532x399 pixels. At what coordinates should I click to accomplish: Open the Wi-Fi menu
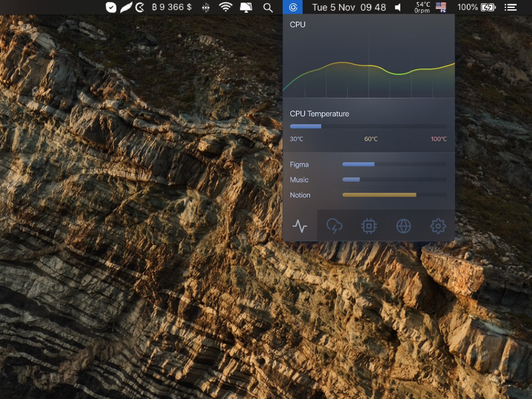point(226,7)
